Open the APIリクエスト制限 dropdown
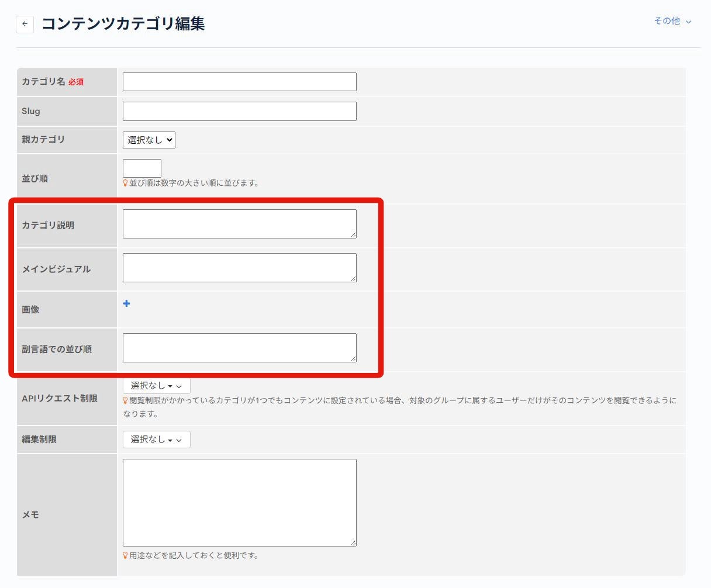The image size is (711, 588). (x=156, y=385)
